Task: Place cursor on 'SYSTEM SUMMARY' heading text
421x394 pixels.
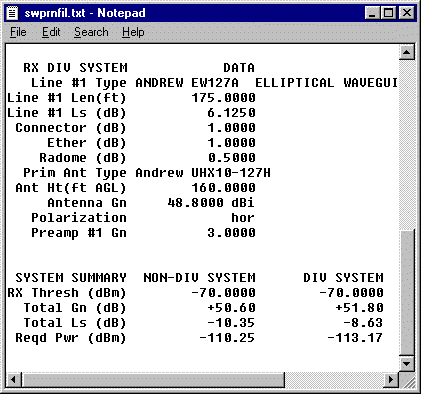Action: point(71,278)
